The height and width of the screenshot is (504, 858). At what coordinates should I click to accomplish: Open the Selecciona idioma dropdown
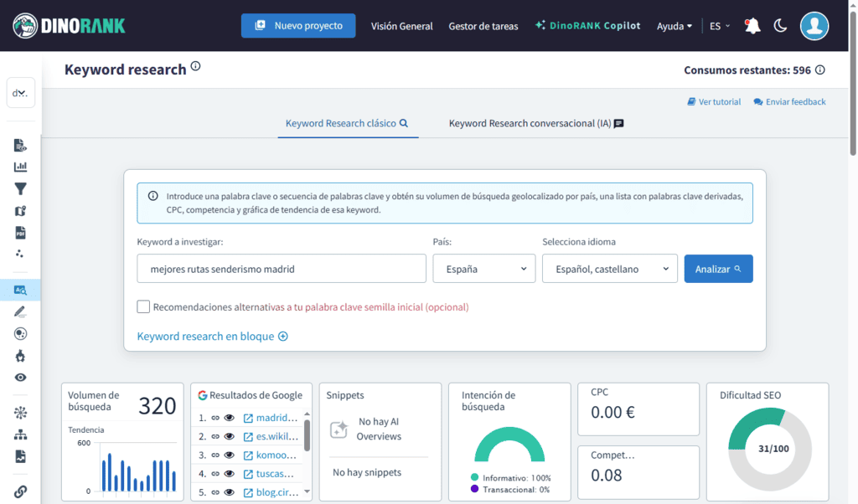point(609,268)
